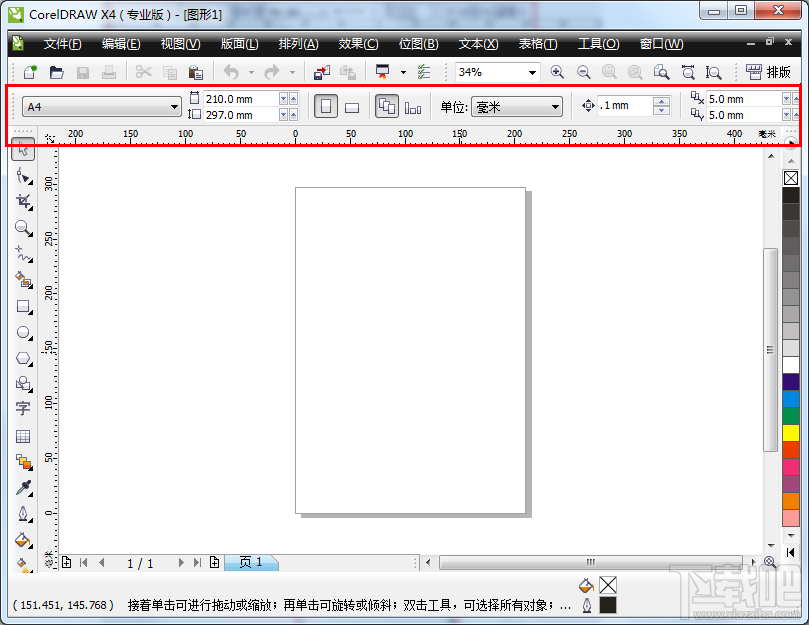Select the Smart Fill tool

click(x=23, y=280)
